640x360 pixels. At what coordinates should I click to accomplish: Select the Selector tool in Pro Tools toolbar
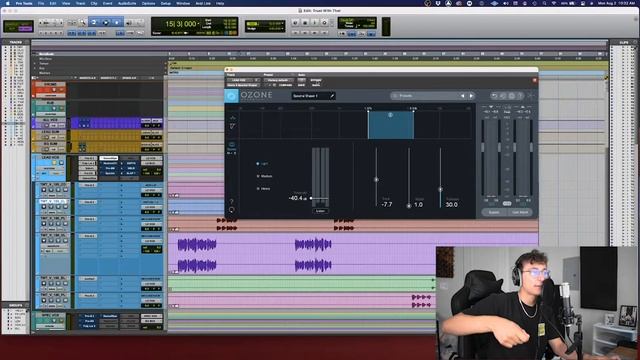(106, 22)
